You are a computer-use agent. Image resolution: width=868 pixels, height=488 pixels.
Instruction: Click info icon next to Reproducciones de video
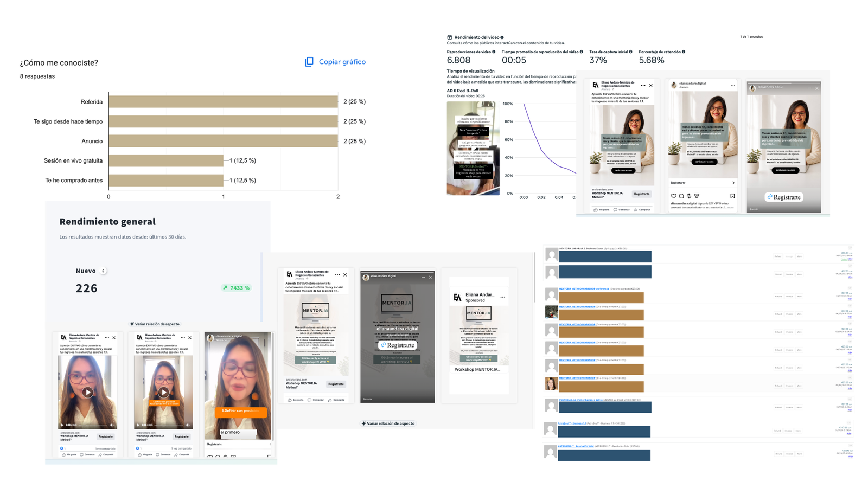point(494,52)
